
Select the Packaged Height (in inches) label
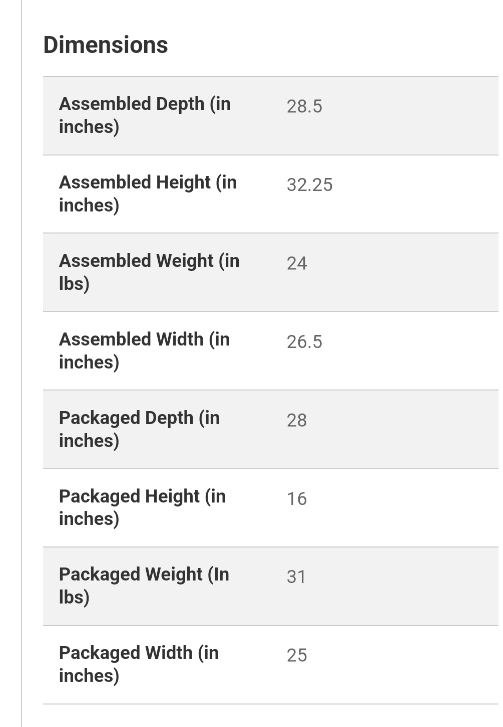click(x=142, y=507)
